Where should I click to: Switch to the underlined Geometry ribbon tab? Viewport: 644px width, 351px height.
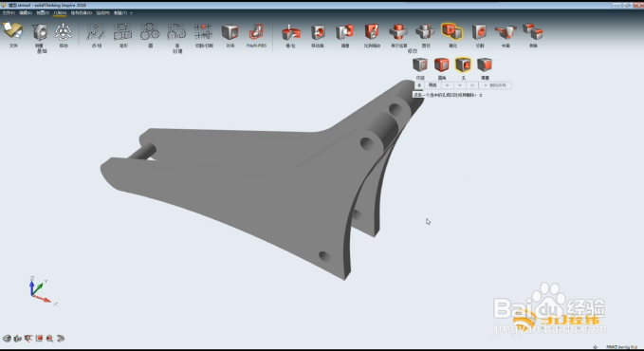[x=60, y=13]
